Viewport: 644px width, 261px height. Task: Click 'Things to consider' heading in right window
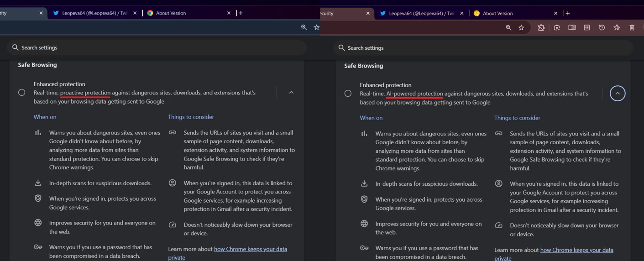coord(517,118)
